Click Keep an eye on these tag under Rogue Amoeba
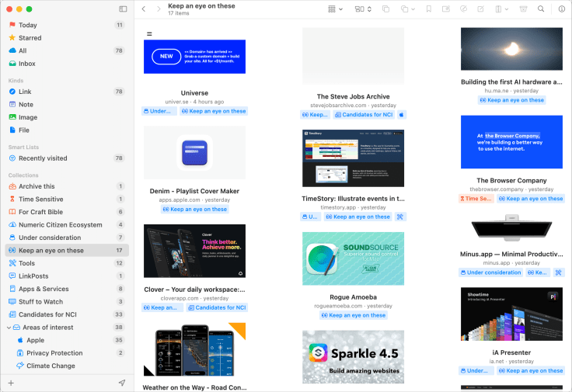 (353, 315)
